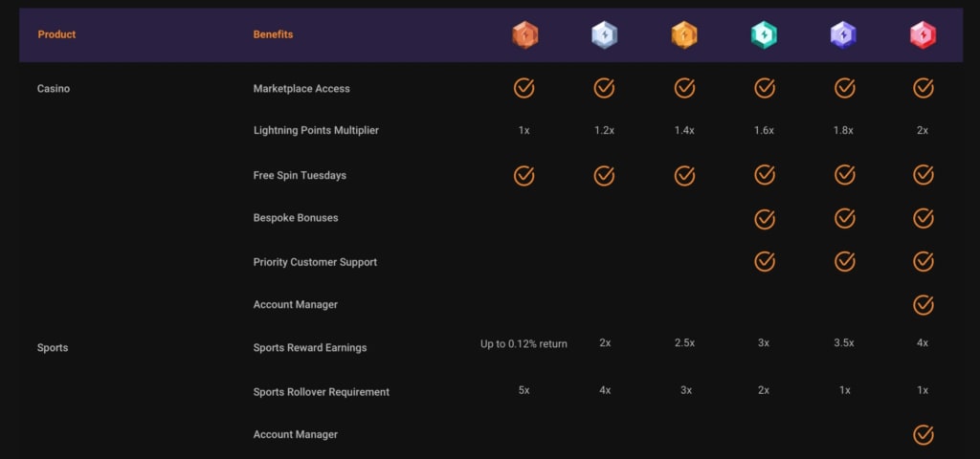Click Priority Customer Support checkmark in purple column

845,261
